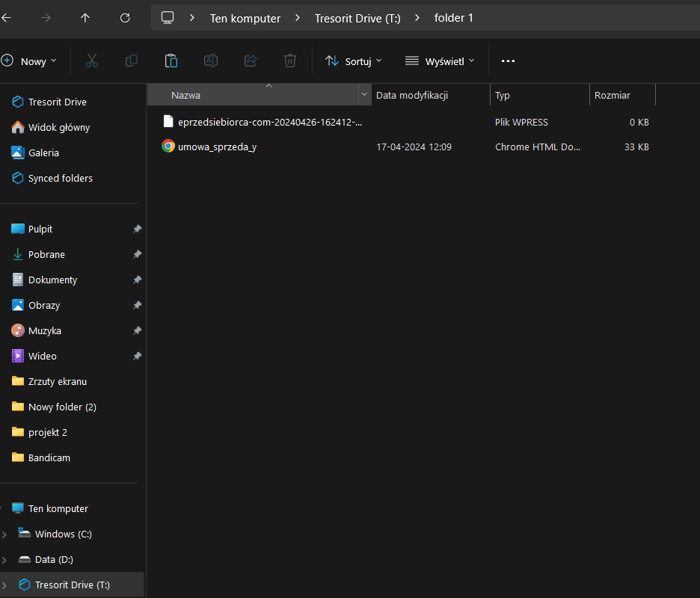Open Pobrane folder in sidebar

[x=46, y=254]
